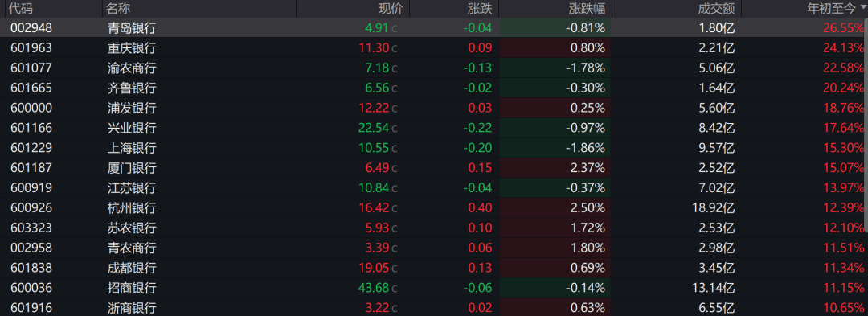Open 兴业银行 in the list
Image resolution: width=868 pixels, height=316 pixels.
point(132,128)
